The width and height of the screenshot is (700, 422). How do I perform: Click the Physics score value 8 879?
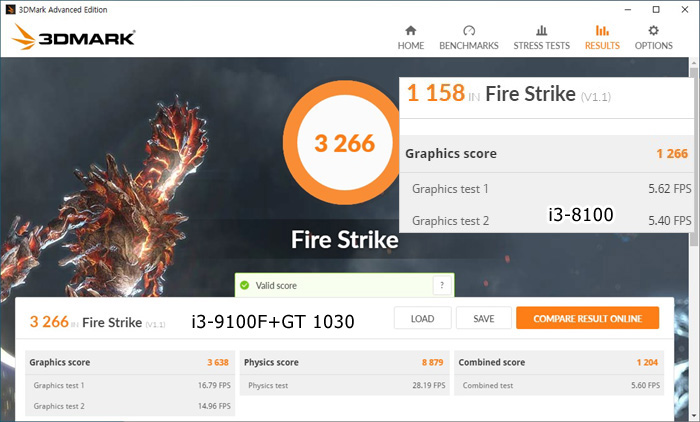pos(433,362)
